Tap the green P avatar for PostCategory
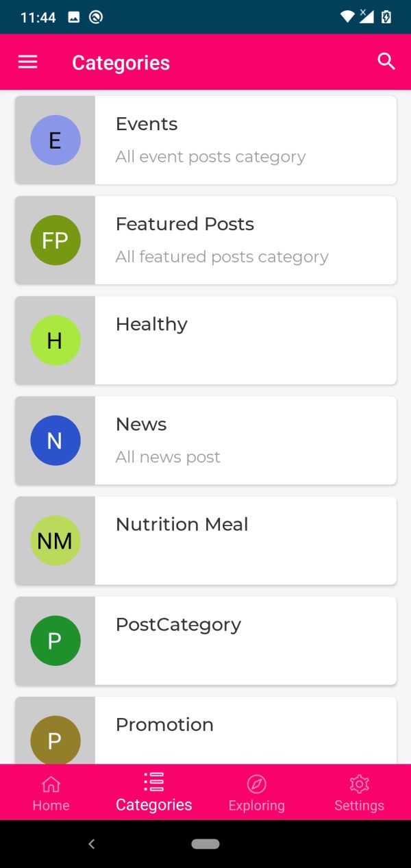The width and height of the screenshot is (411, 868). coord(55,641)
